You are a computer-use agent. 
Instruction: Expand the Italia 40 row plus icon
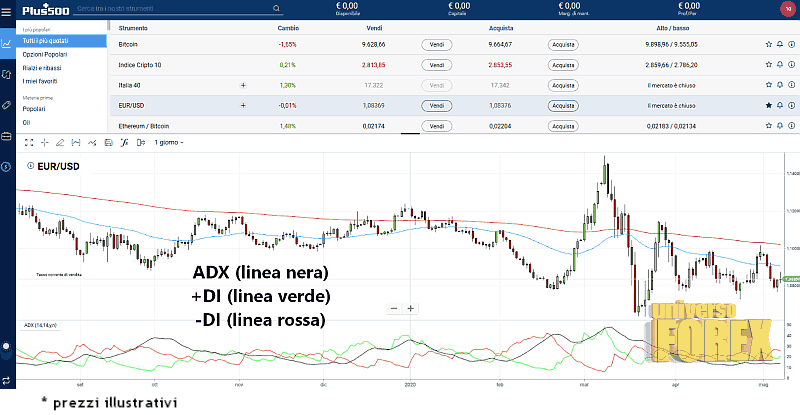point(243,86)
